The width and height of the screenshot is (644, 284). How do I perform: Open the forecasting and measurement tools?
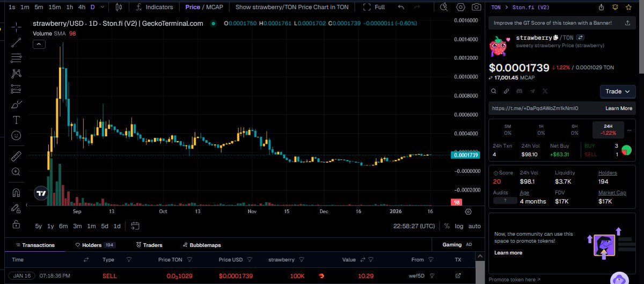[16, 89]
